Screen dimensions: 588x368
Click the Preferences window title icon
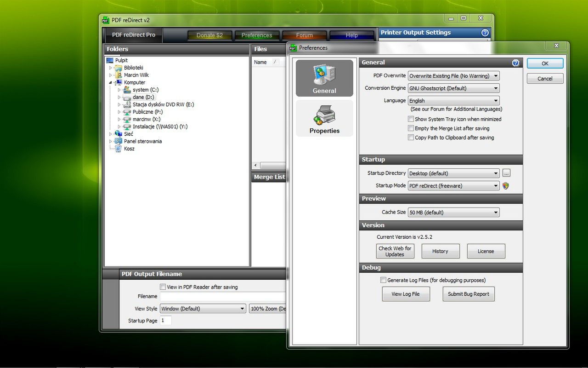click(x=293, y=47)
